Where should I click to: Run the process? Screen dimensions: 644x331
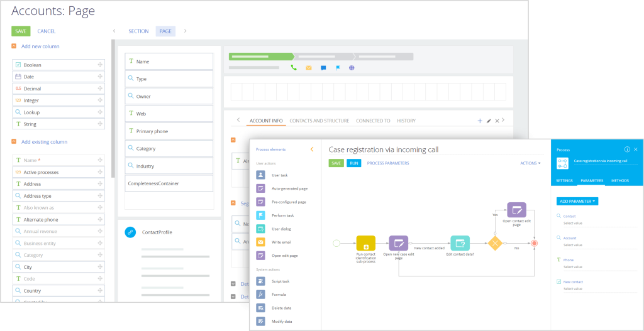[353, 163]
